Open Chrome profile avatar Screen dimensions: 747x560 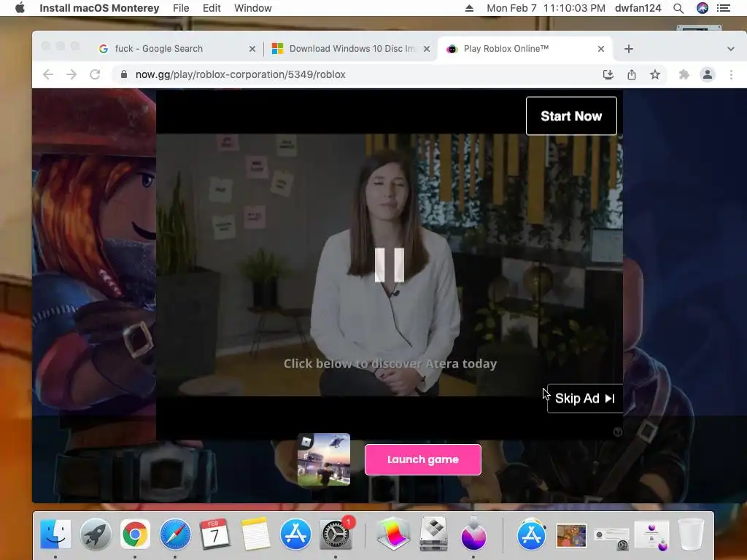click(708, 74)
